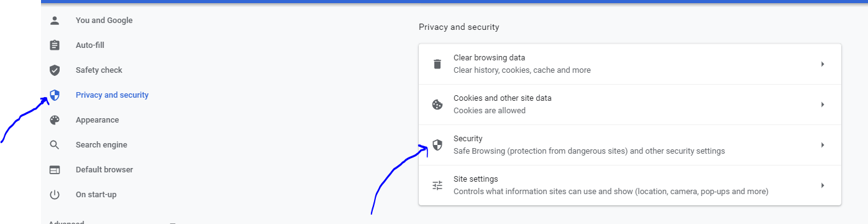Image resolution: width=868 pixels, height=224 pixels.
Task: Click the cookie icon in Cookies row
Action: tap(437, 105)
